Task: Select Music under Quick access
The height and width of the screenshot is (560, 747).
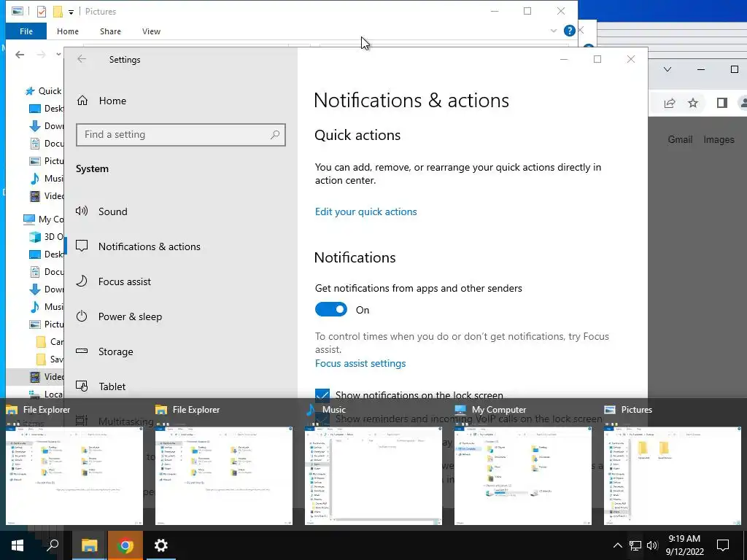Action: [x=46, y=179]
